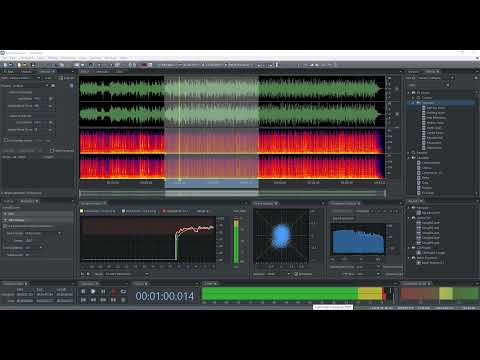The width and height of the screenshot is (480, 360).
Task: Click the round icon beside the Preset field
Action: coord(71,86)
